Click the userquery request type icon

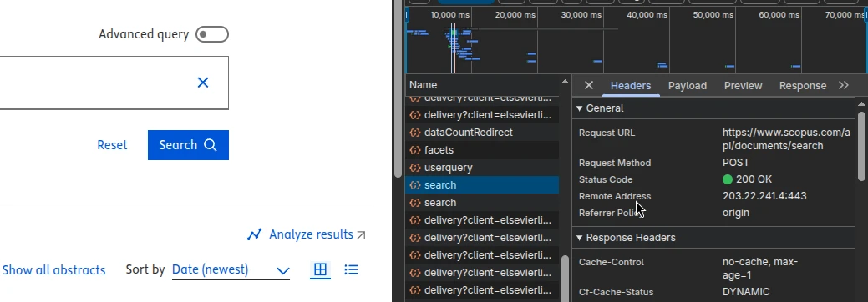click(414, 168)
